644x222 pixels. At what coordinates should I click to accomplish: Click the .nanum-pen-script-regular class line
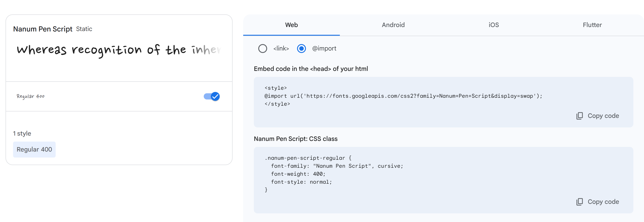click(308, 158)
